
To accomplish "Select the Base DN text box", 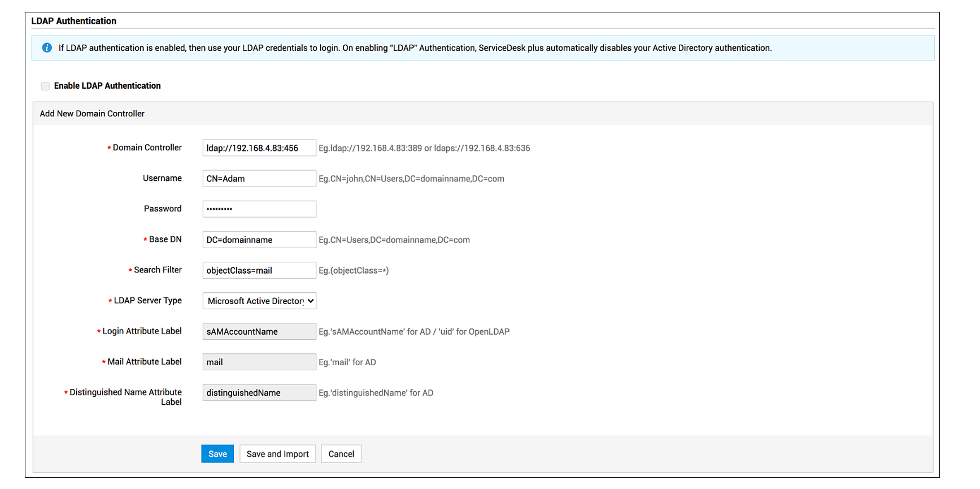I will [259, 240].
